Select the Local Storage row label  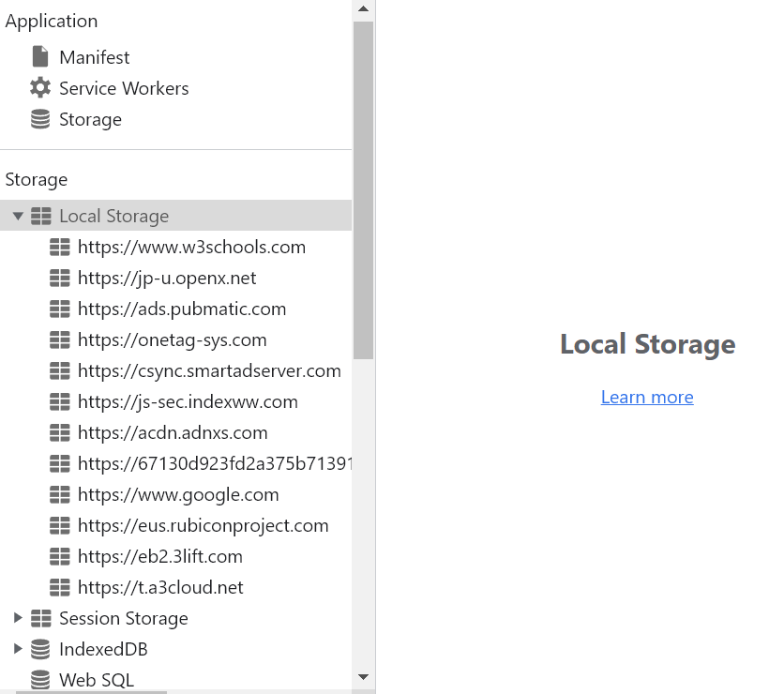click(x=114, y=216)
